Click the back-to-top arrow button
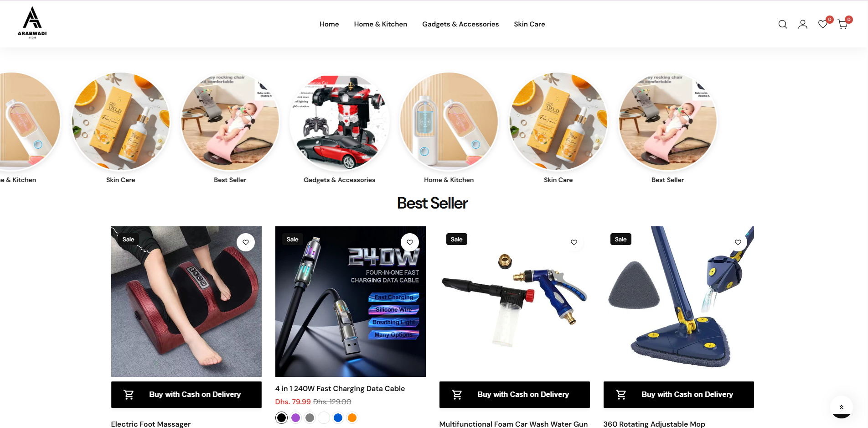 click(842, 407)
